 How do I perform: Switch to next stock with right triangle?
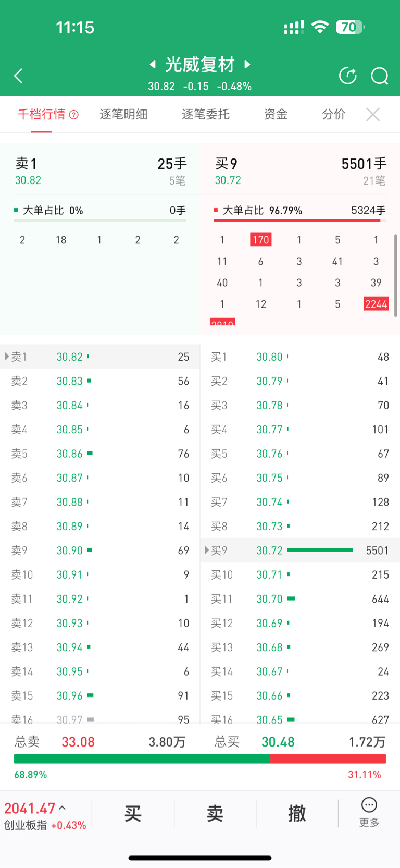coord(247,64)
